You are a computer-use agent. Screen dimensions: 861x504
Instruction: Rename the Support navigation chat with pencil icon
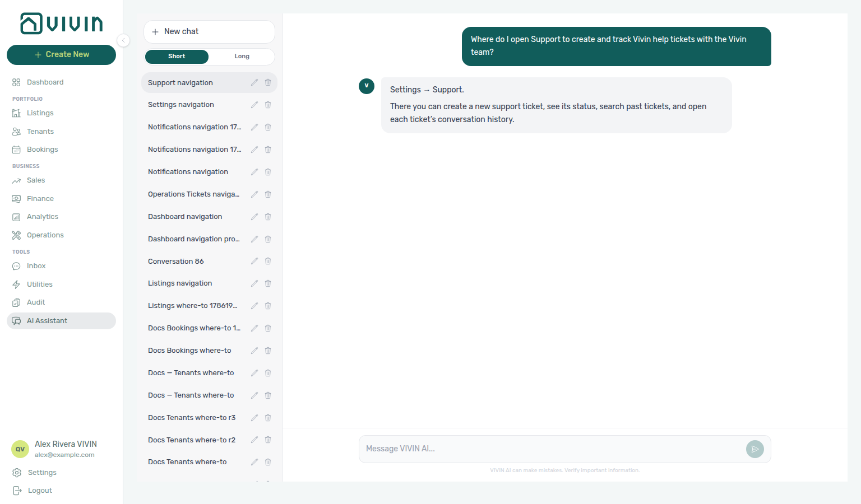pos(254,82)
